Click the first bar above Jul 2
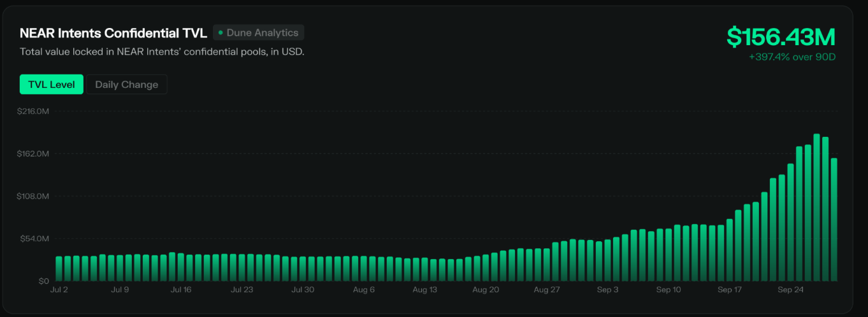 pos(59,269)
